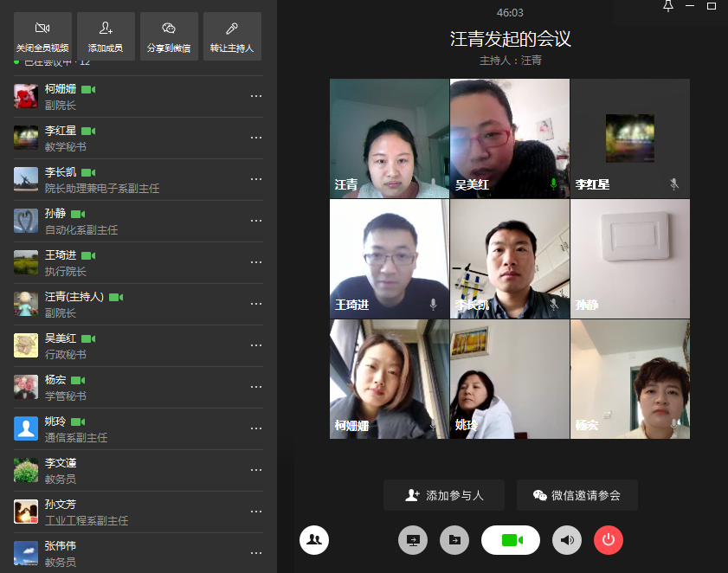Click the 微信邀请参会 button

point(577,496)
